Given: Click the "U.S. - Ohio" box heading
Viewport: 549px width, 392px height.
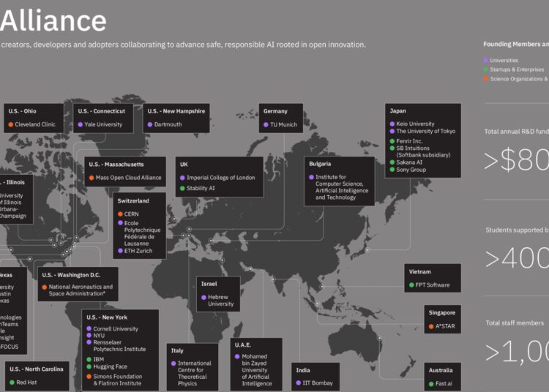Looking at the screenshot, I should coord(23,111).
